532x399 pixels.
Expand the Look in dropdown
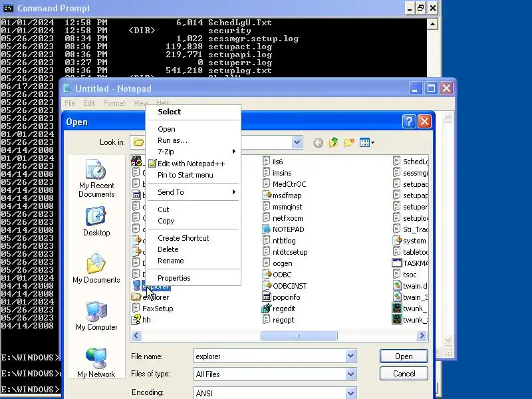pyautogui.click(x=297, y=142)
